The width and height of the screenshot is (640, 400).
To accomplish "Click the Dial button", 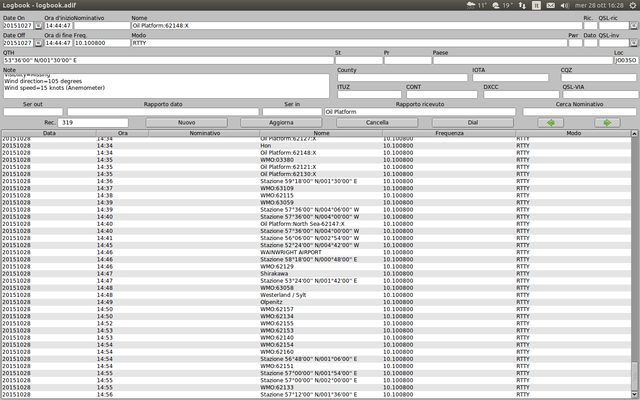I will click(x=473, y=122).
